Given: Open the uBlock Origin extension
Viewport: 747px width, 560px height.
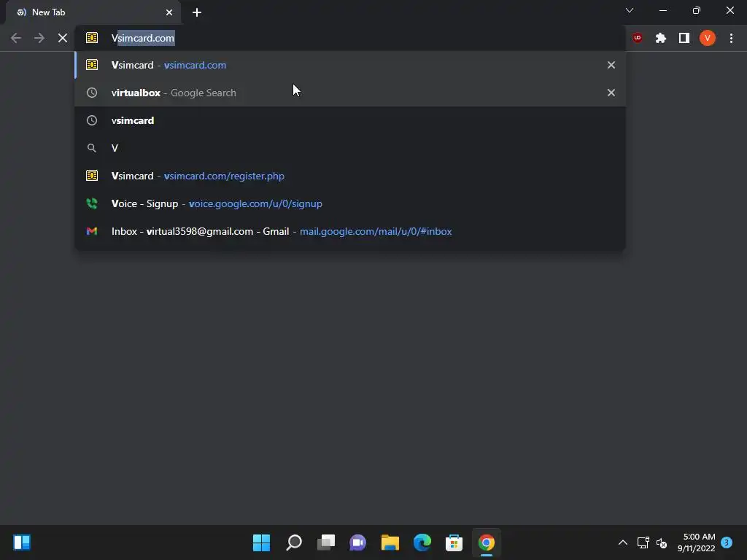Looking at the screenshot, I should coord(638,38).
